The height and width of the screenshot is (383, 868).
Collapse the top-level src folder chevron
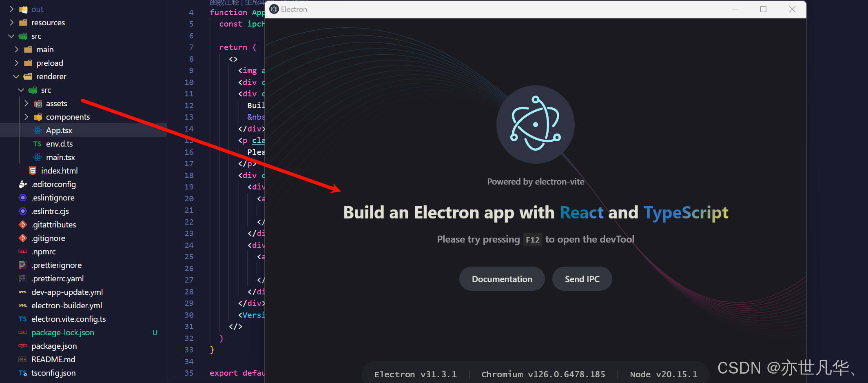click(11, 36)
